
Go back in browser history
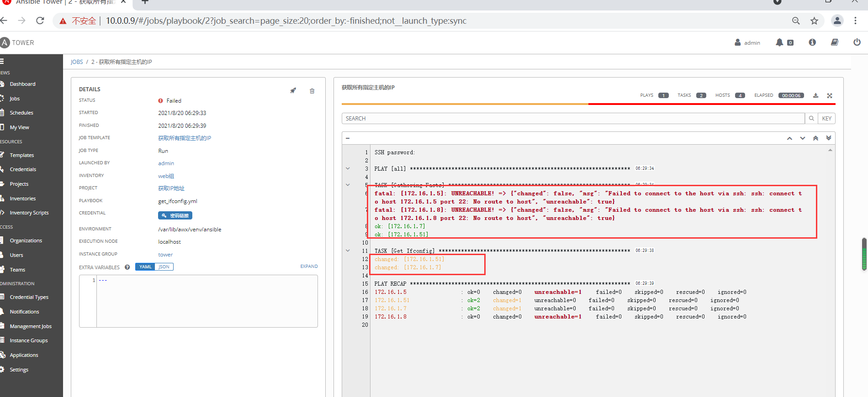(x=4, y=21)
